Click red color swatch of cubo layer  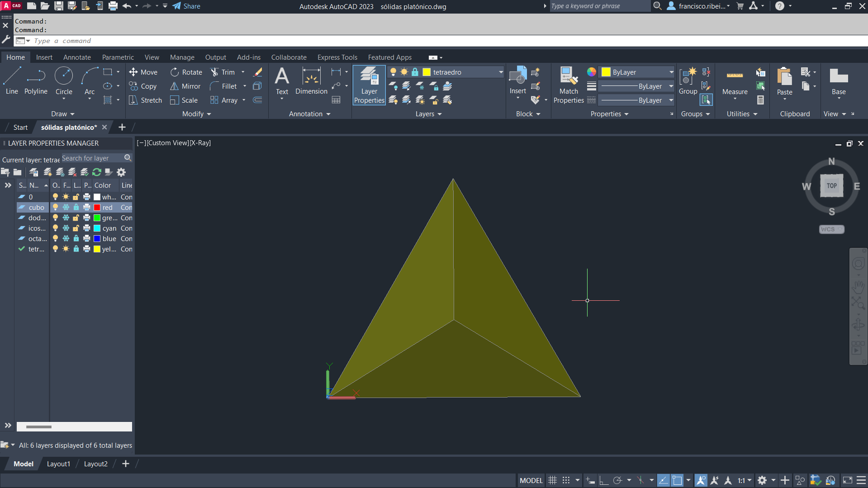point(97,207)
